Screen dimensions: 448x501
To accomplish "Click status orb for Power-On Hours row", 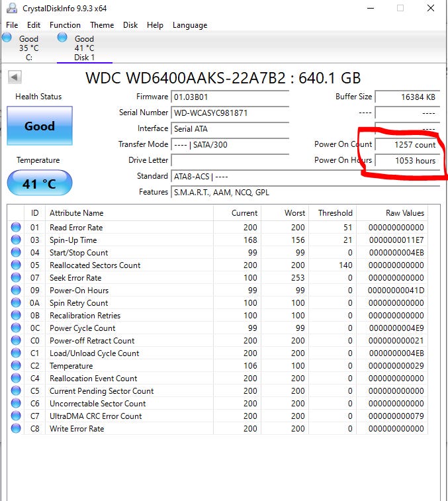I will pos(16,290).
